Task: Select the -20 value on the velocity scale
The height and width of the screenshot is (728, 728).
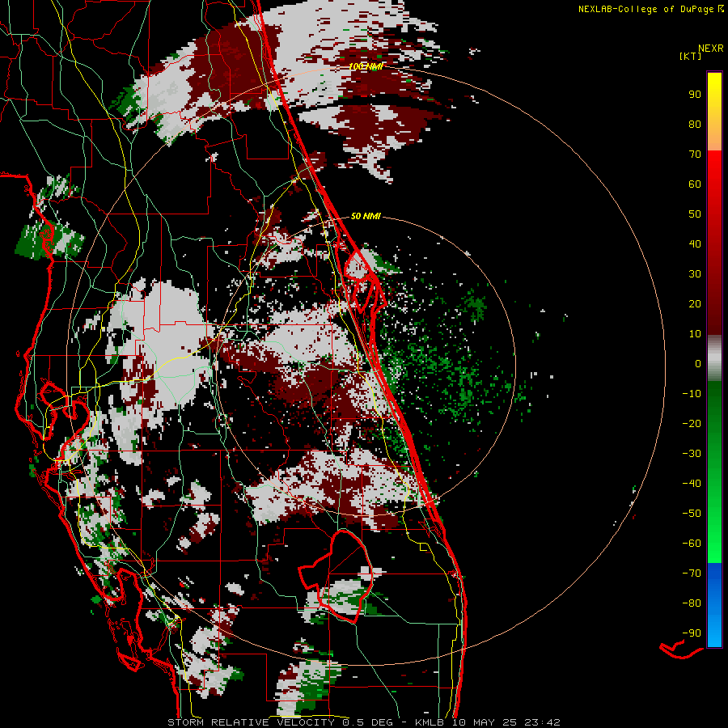Action: [692, 423]
